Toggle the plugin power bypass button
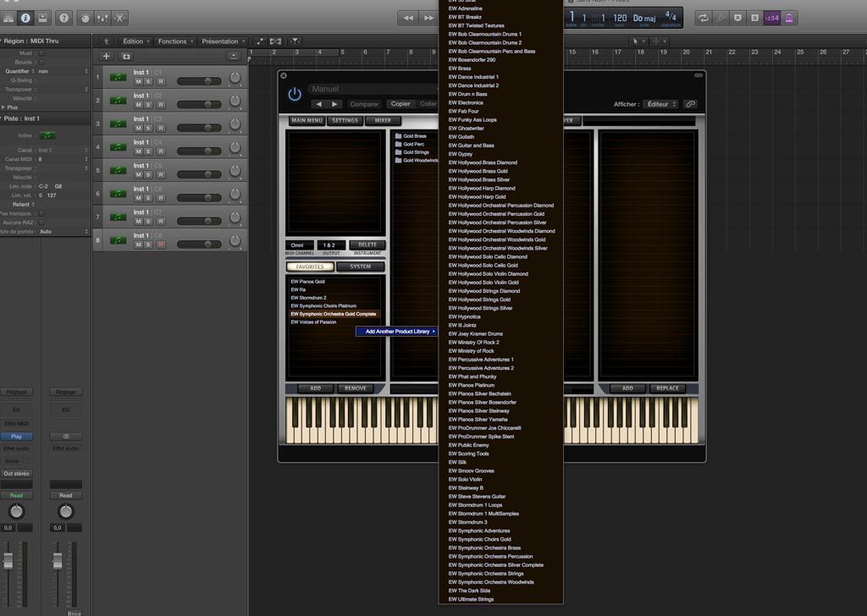The image size is (867, 616). pos(295,94)
